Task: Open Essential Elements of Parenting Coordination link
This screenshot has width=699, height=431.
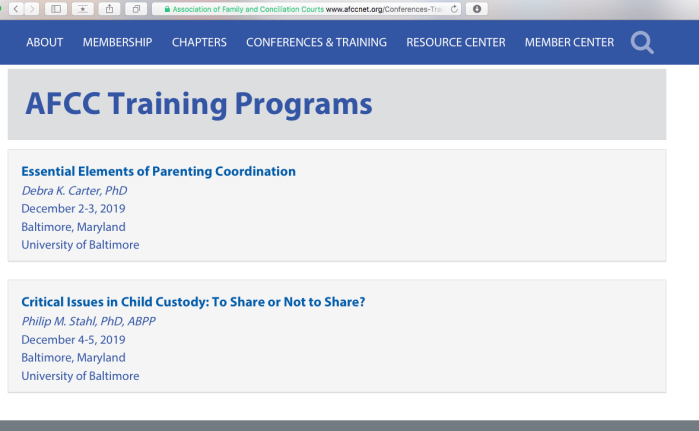Action: click(158, 171)
